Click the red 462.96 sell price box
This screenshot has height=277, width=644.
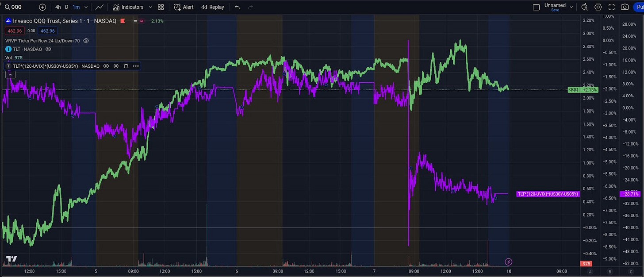click(x=15, y=31)
